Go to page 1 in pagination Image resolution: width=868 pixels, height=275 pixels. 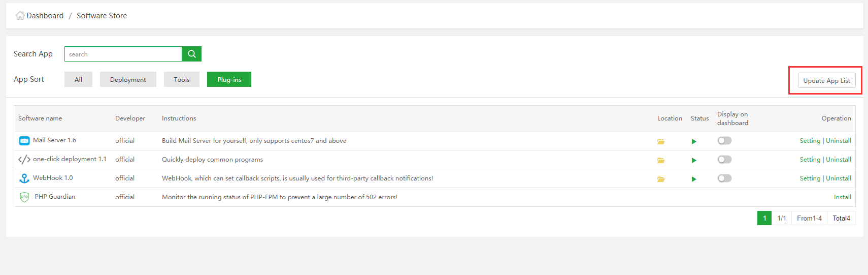coord(764,218)
